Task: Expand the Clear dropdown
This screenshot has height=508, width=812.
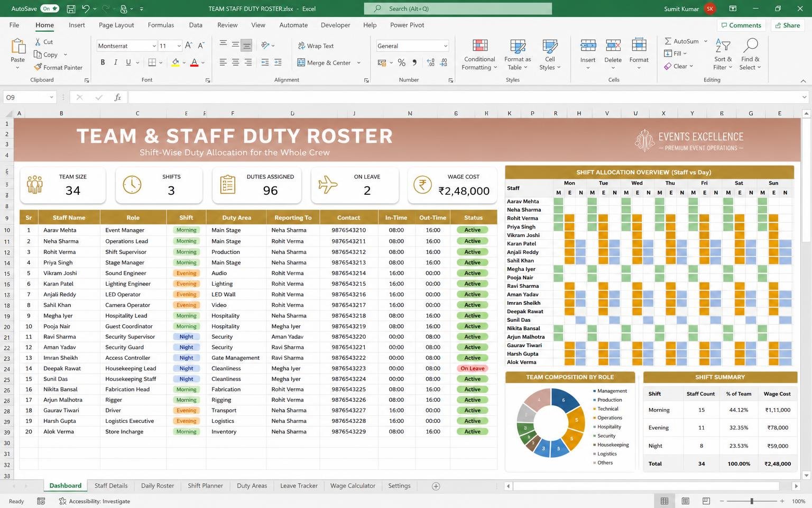Action: (x=691, y=66)
